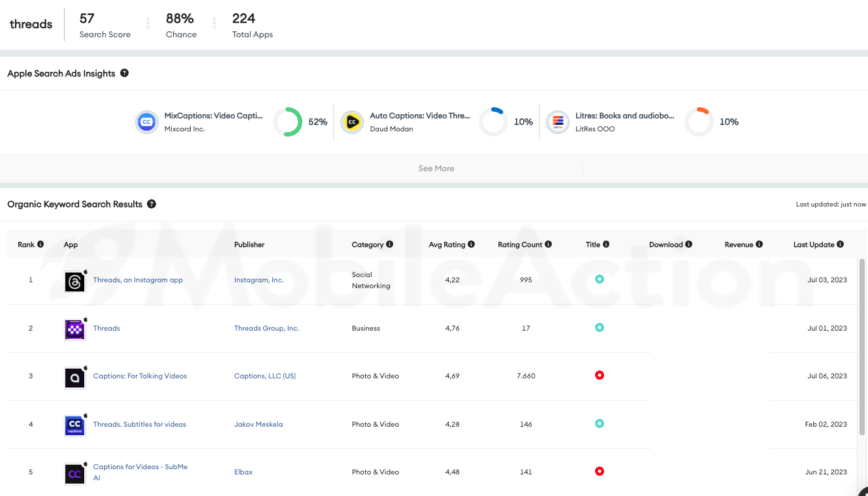Click the 52% MixCaptions share ring
This screenshot has height=496, width=868.
pos(287,122)
